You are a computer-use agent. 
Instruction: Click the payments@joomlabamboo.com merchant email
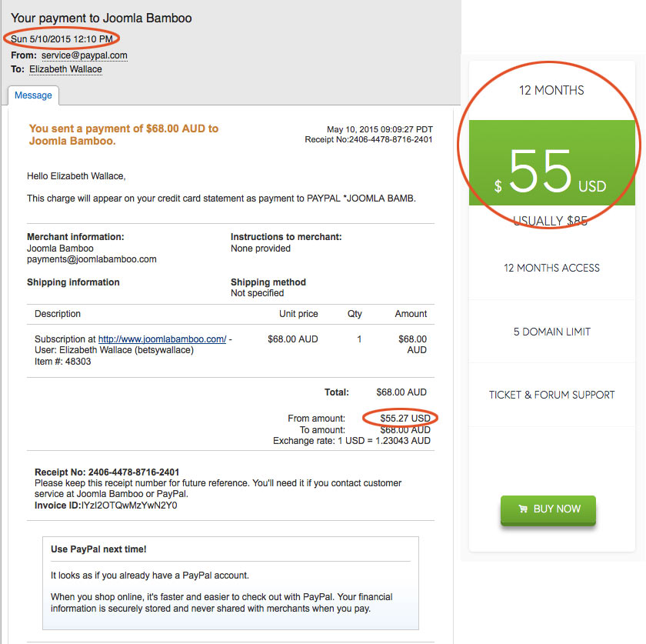click(92, 259)
